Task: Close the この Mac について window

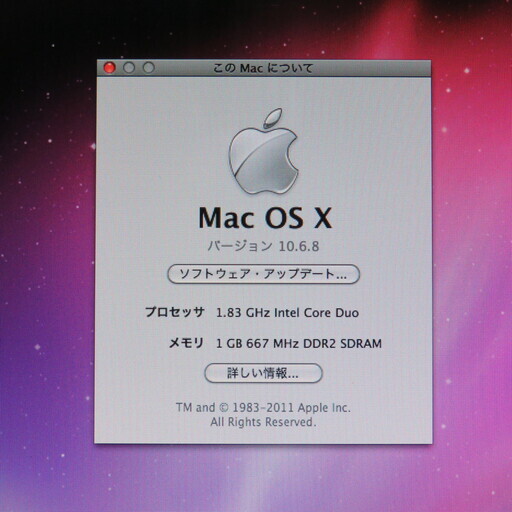Action: pos(109,68)
